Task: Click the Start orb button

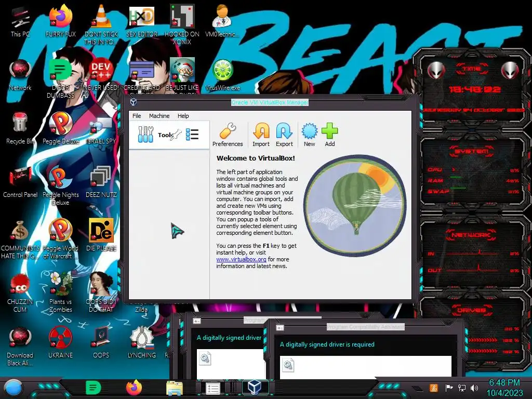Action: point(14,388)
